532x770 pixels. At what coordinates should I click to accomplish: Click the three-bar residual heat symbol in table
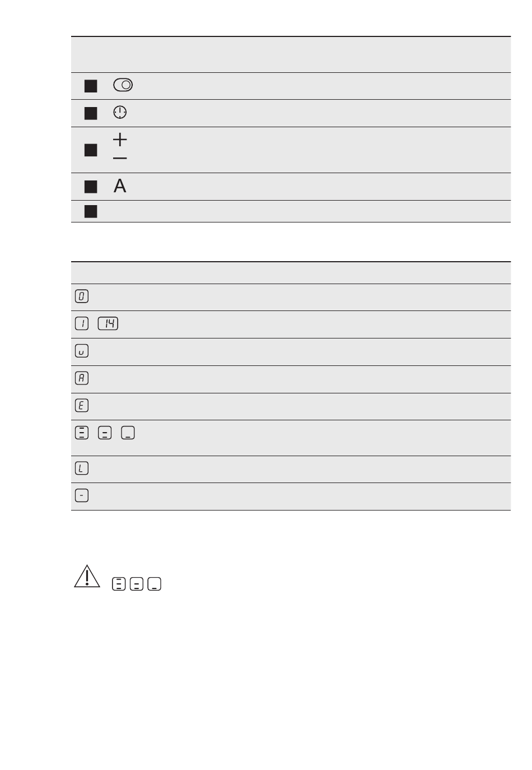click(82, 433)
